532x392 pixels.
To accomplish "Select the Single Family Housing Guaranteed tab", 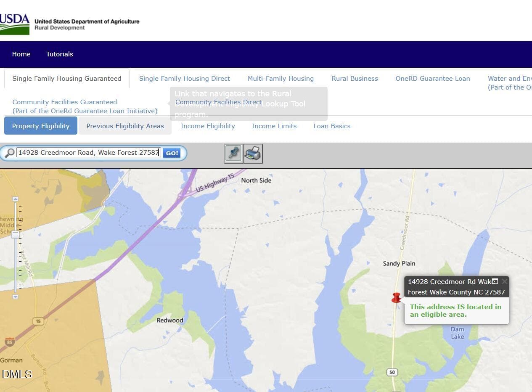I will [x=67, y=79].
